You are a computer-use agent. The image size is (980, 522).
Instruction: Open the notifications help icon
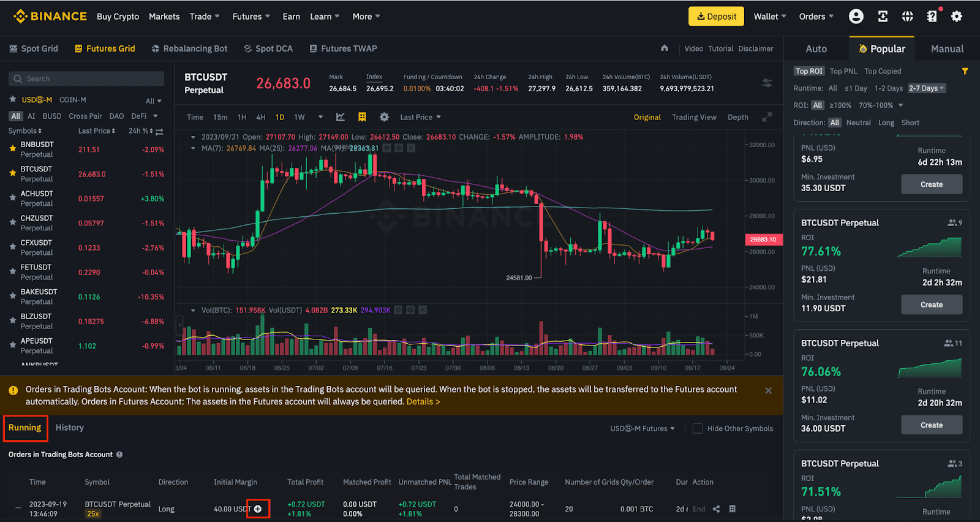(932, 17)
